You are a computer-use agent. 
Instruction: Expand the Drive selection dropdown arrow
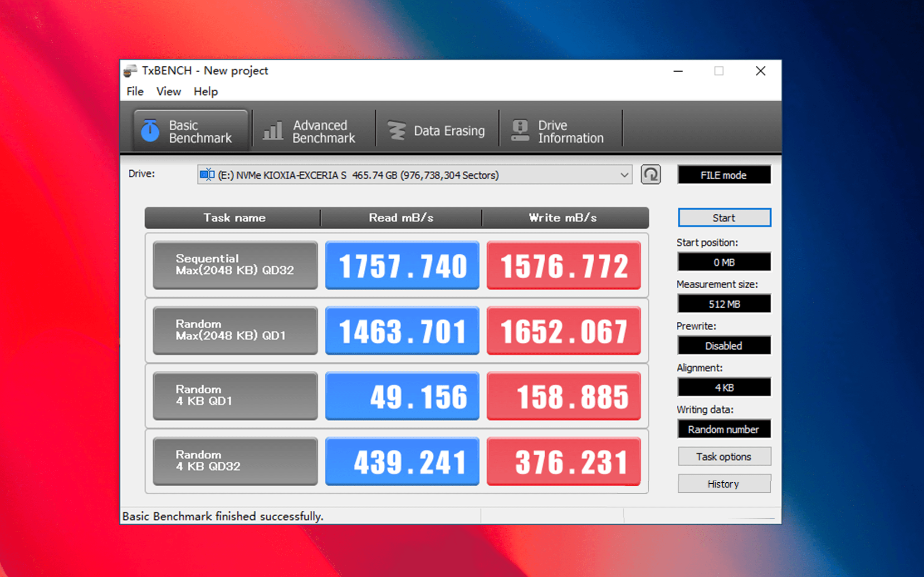(624, 175)
